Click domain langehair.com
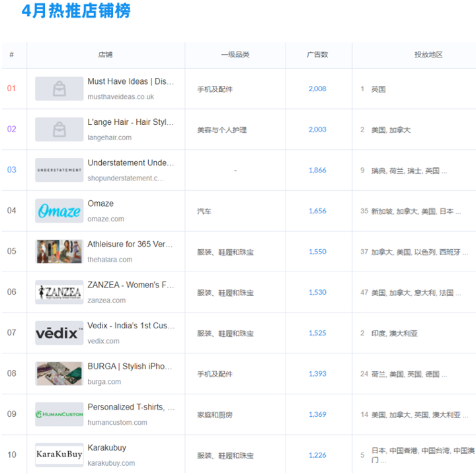Screen dimensions: 476x475 click(x=109, y=137)
